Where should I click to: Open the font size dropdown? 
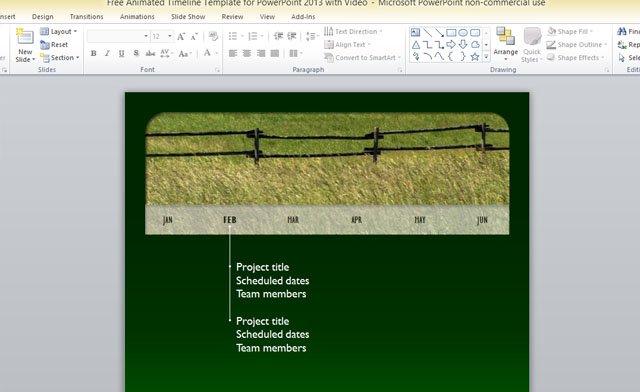click(x=170, y=36)
